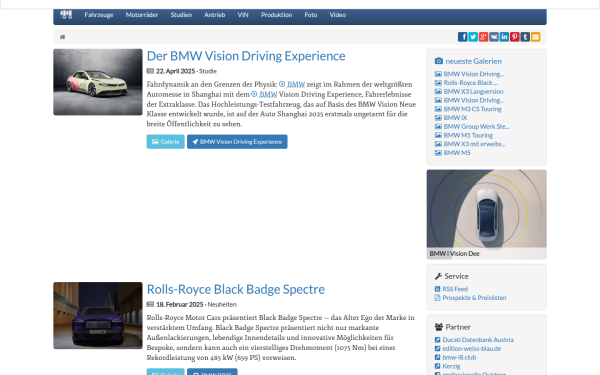
Task: Open the Motorräder menu
Action: 142,15
